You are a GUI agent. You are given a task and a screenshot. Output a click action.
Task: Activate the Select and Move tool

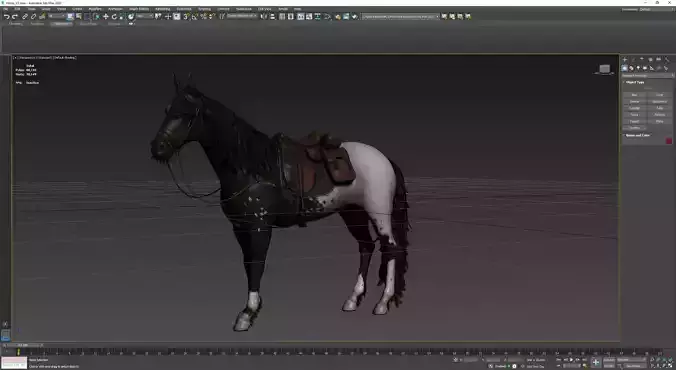(x=106, y=16)
